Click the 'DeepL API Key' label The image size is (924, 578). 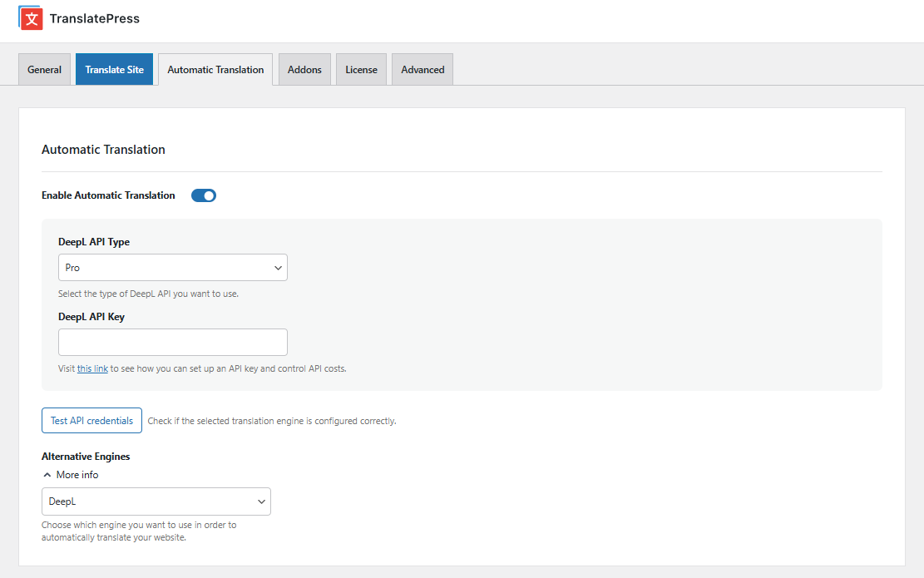click(91, 317)
